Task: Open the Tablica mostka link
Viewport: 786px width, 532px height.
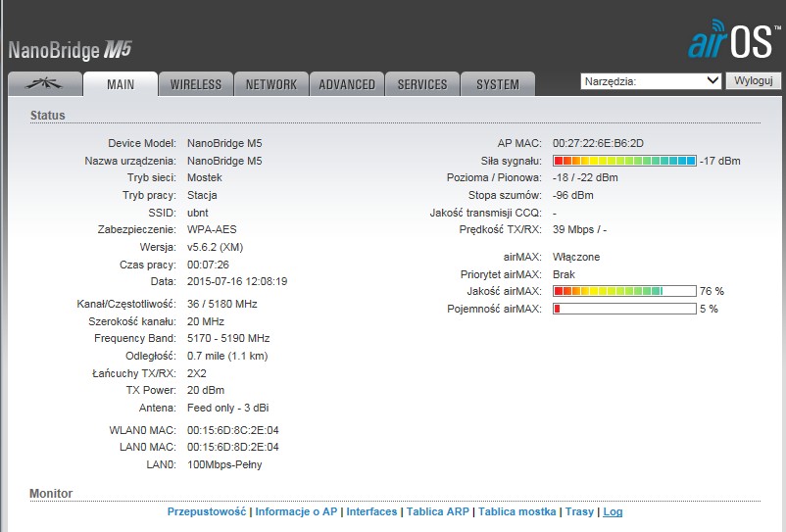Action: [516, 511]
